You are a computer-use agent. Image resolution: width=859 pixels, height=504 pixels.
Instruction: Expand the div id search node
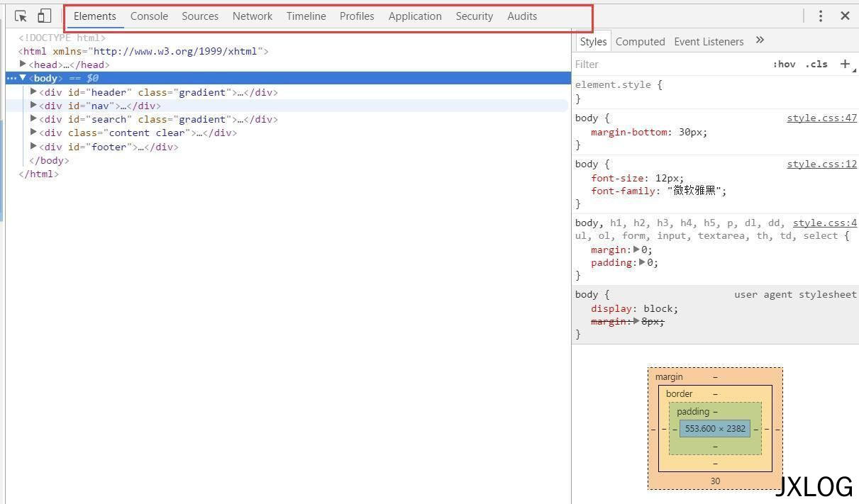pos(33,118)
